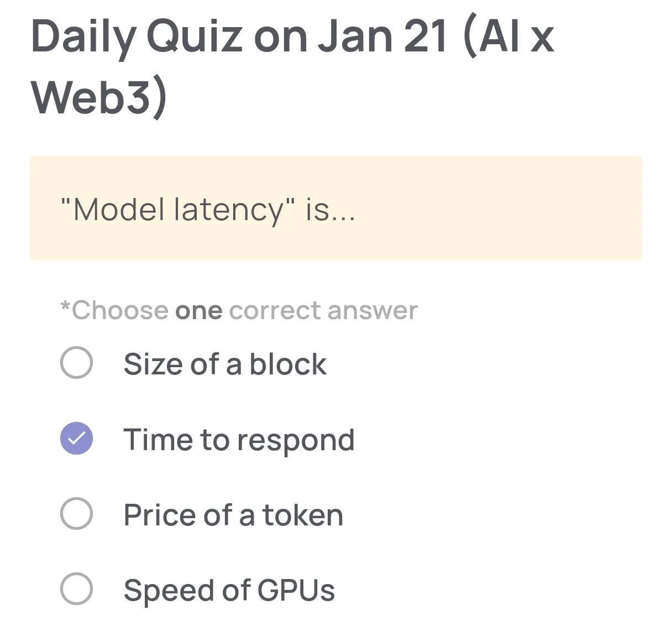Click the quiz title "Daily Quiz on Jan 21"
672x631 pixels.
pos(238,36)
